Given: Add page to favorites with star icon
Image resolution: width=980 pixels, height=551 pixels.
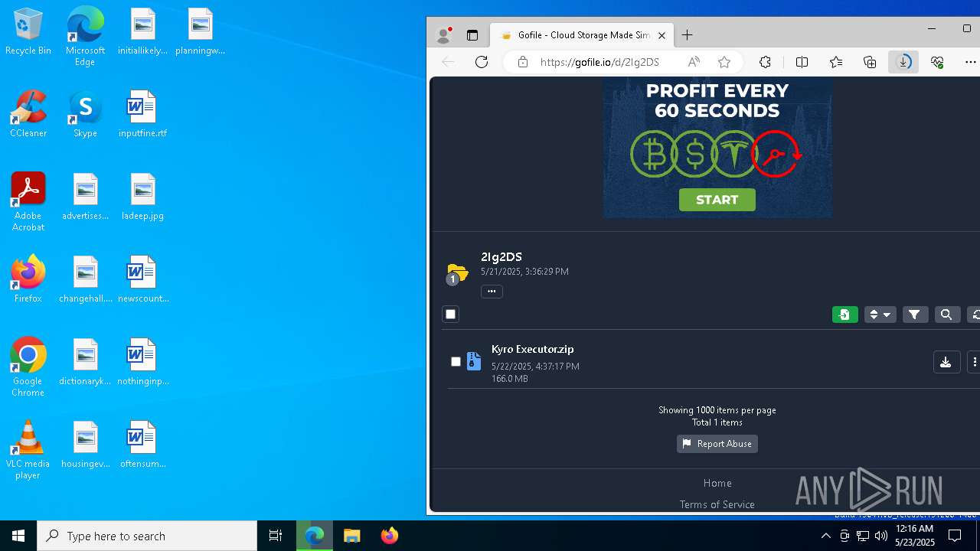Looking at the screenshot, I should pyautogui.click(x=724, y=62).
